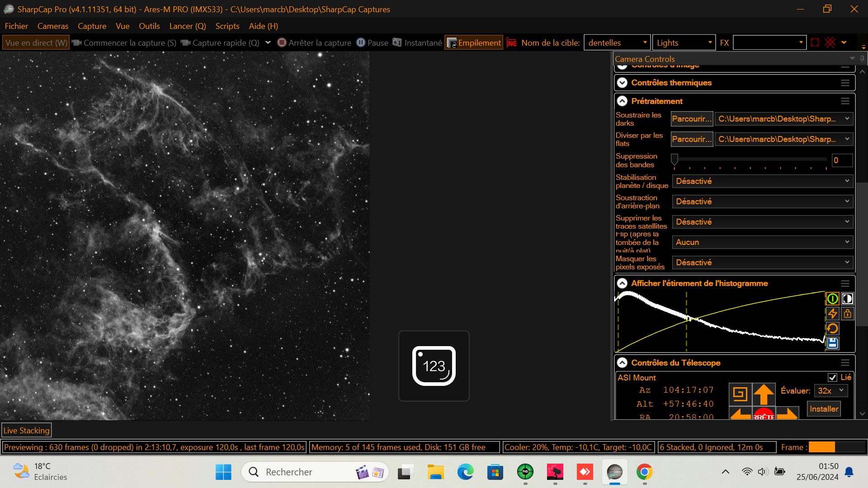Reset the histogram stretch with circular arrow
Screen dimensions: 868x488
tap(832, 328)
